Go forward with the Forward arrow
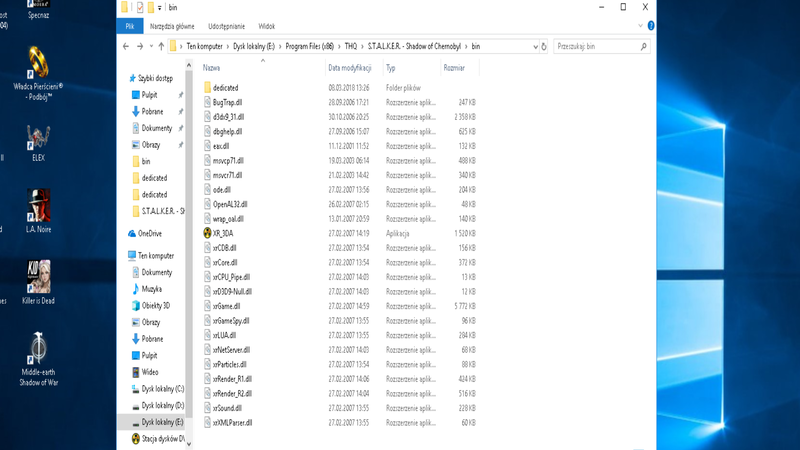Image resolution: width=800 pixels, height=450 pixels. coord(140,46)
